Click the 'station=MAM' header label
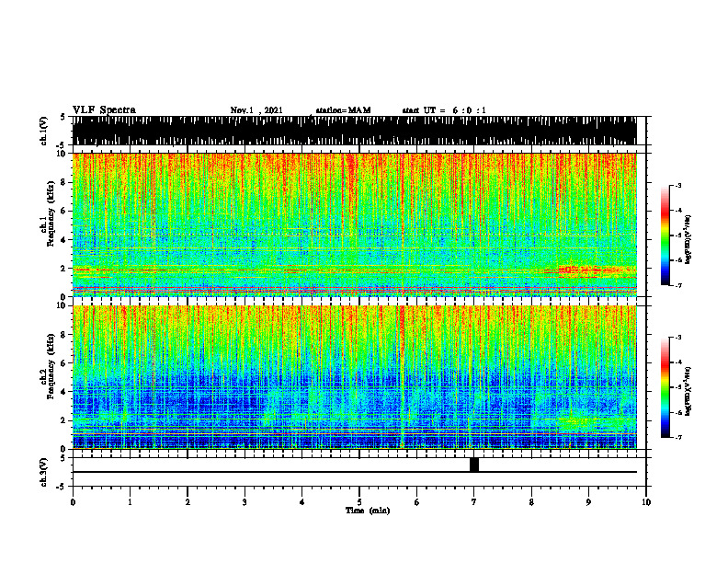This screenshot has height=563, width=728. tap(343, 110)
